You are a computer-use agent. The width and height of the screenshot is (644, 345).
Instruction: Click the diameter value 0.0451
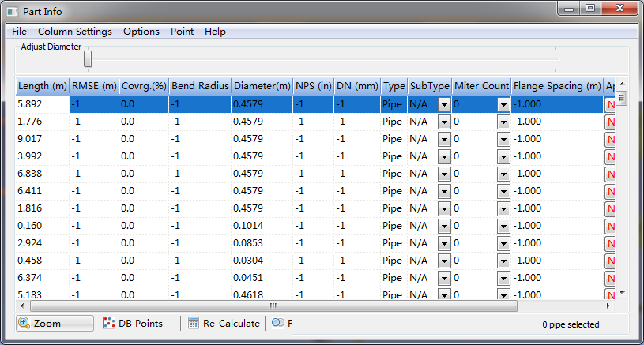tap(248, 278)
